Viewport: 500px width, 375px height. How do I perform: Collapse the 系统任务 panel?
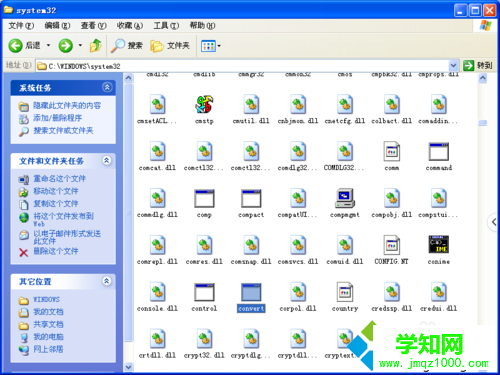coord(107,87)
